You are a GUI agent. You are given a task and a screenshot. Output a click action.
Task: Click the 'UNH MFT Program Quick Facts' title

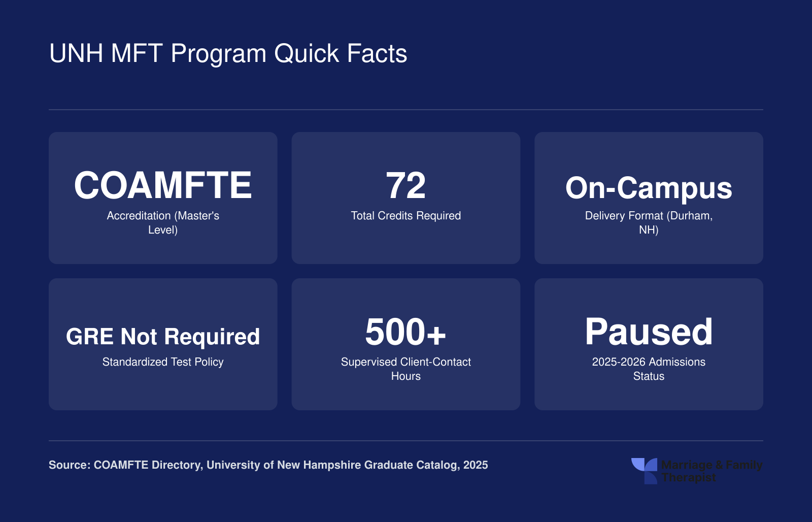tap(228, 54)
